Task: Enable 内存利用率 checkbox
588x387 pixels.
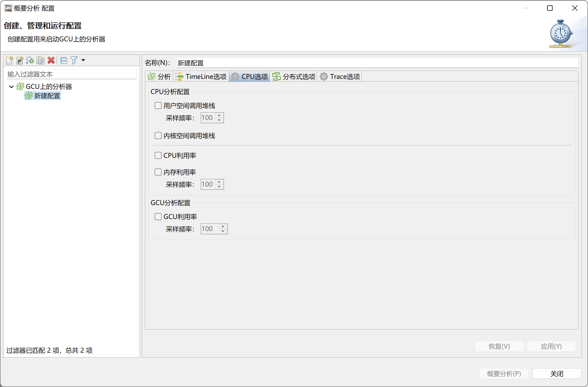Action: click(158, 172)
